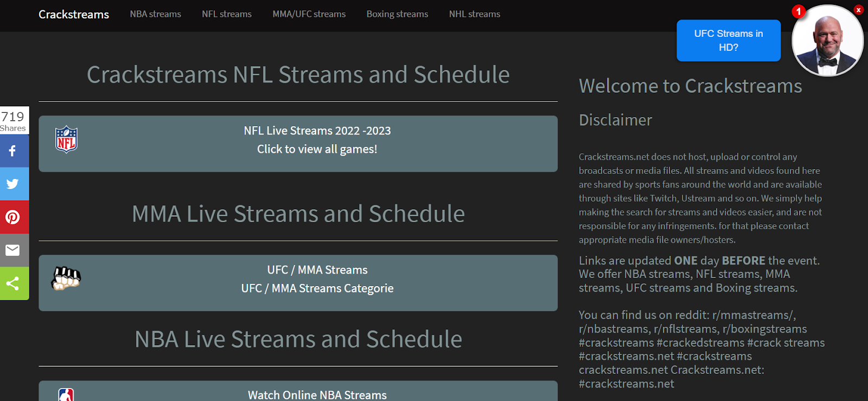Click the NFL shield logo
Viewport: 868px width, 401px height.
point(66,140)
